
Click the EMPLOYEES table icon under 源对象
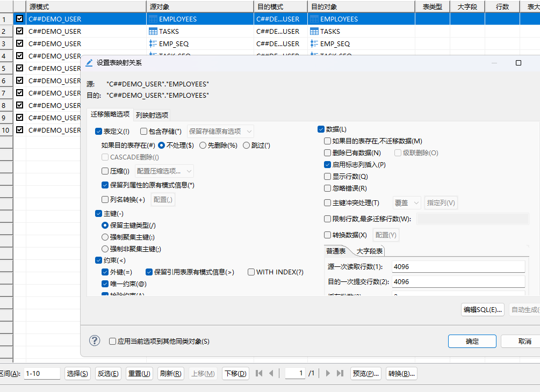(x=154, y=18)
